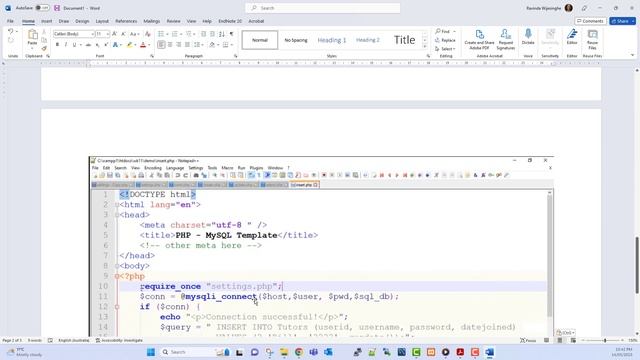Viewport: 640px width, 360px height.
Task: Open the Font name dropdown
Action: 93,34
